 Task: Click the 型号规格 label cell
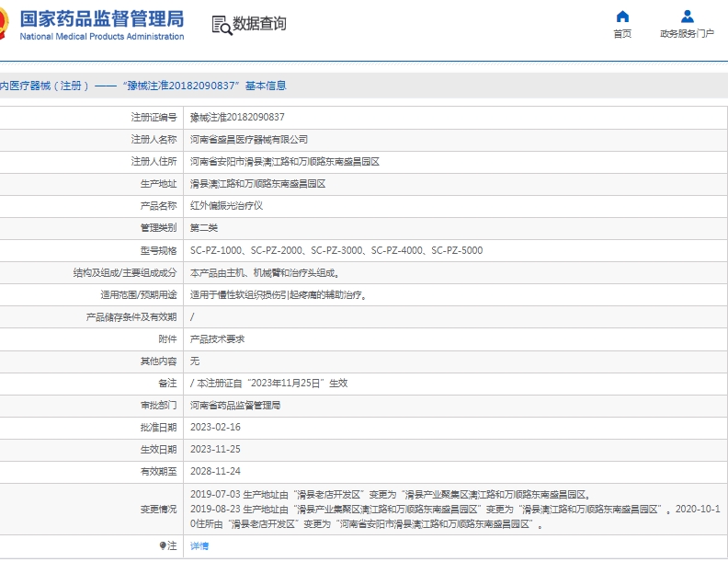(x=158, y=251)
